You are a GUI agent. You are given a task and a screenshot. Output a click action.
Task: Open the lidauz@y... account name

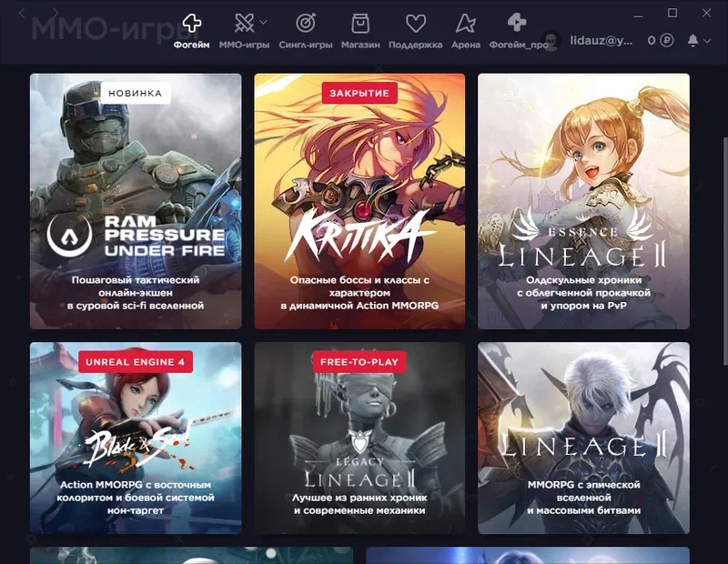(602, 41)
